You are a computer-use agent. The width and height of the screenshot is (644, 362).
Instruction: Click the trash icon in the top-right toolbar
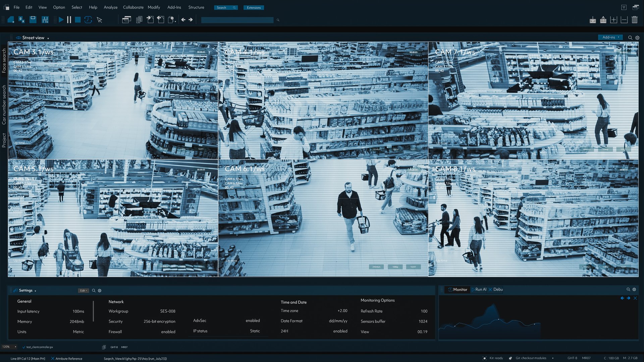[x=635, y=20]
